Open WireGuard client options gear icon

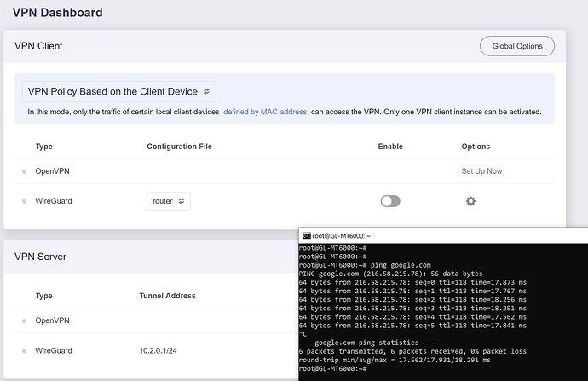tap(470, 201)
